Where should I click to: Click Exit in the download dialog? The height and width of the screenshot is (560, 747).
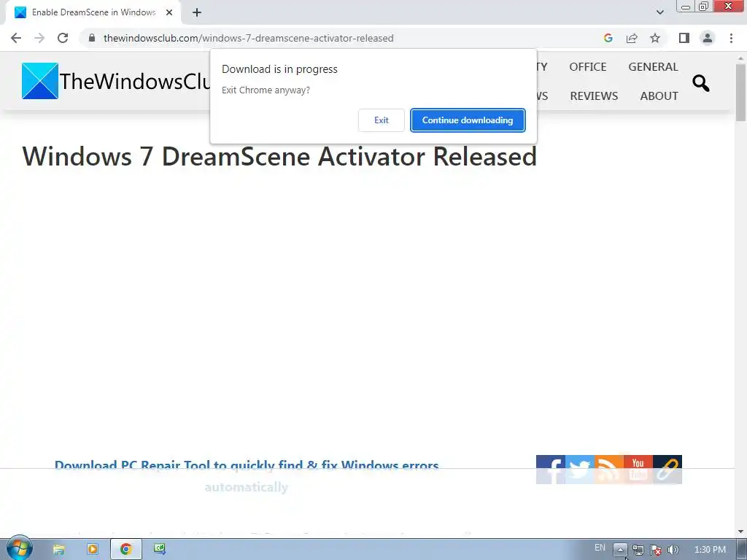tap(381, 120)
